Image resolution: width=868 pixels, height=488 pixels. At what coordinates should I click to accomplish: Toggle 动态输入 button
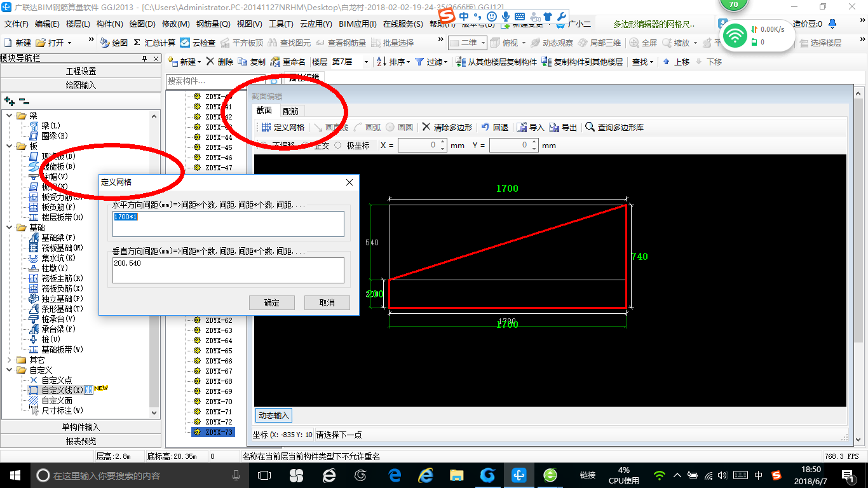tap(273, 416)
